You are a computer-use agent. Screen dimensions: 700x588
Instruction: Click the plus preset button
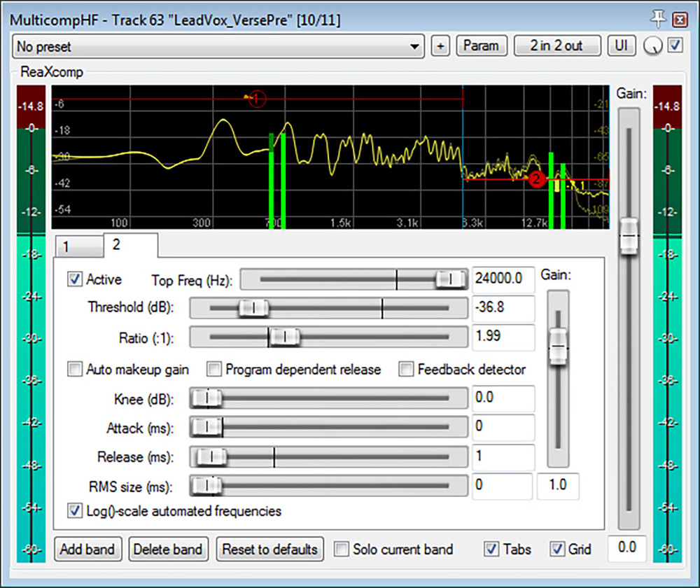coord(440,46)
